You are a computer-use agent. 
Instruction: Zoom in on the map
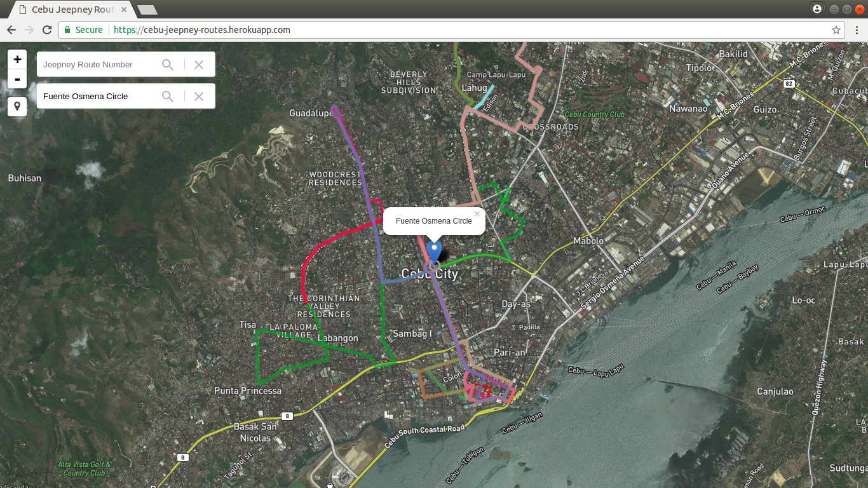pyautogui.click(x=17, y=59)
